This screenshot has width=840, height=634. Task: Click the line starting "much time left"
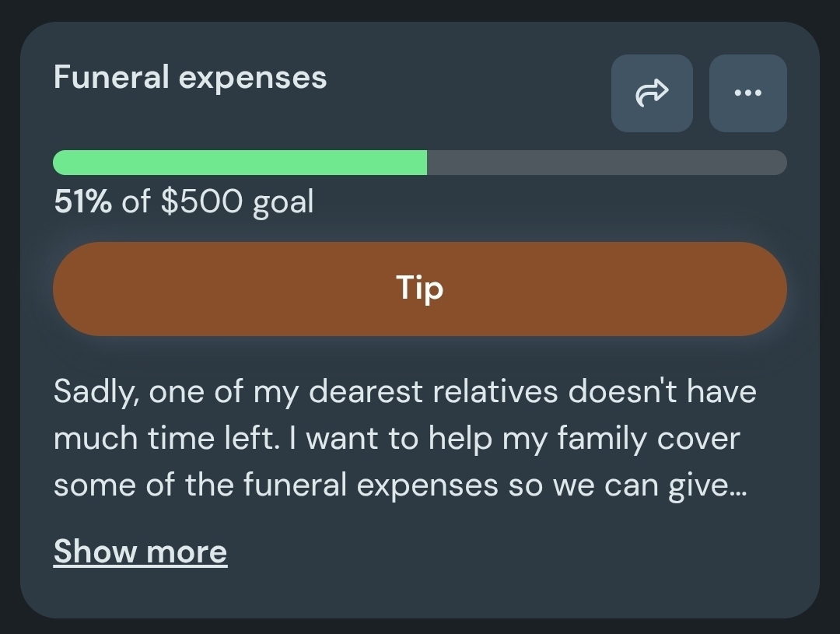pyautogui.click(x=397, y=439)
